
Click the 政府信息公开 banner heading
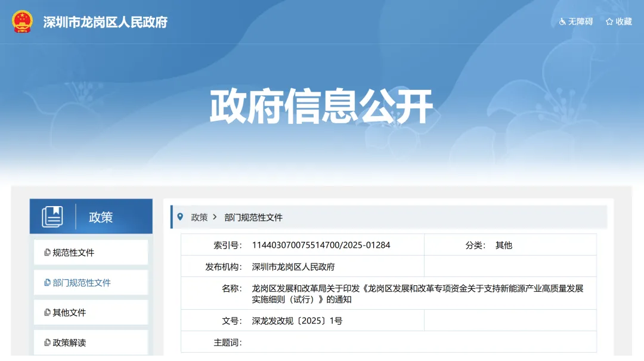321,107
